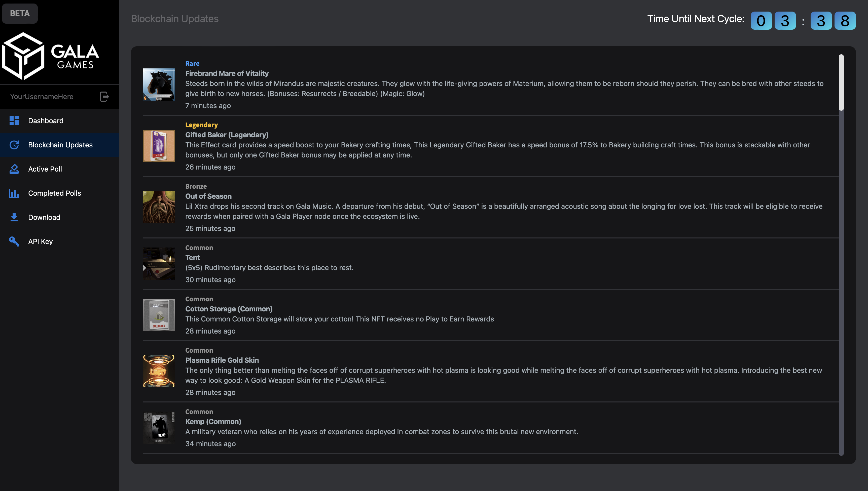Click the '28 minutes ago' under Cotton Storage
Image resolution: width=868 pixels, height=491 pixels.
pyautogui.click(x=210, y=331)
